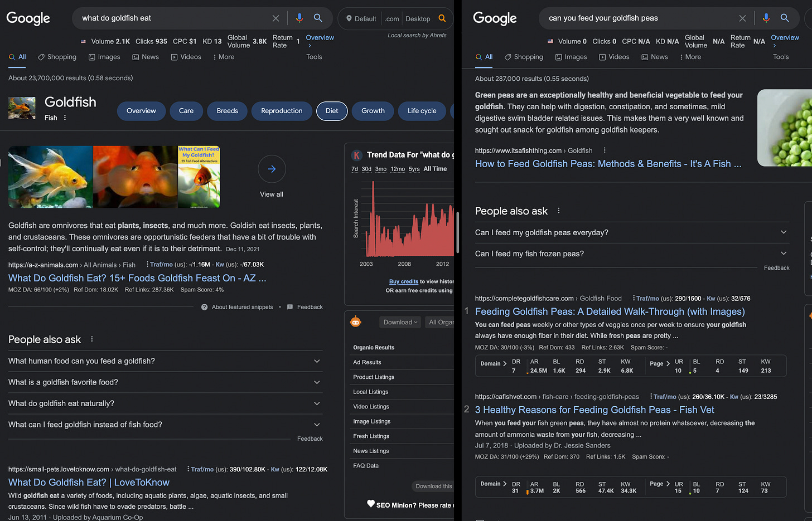The image size is (812, 521).
Task: Select the Breeds chip
Action: pos(227,111)
